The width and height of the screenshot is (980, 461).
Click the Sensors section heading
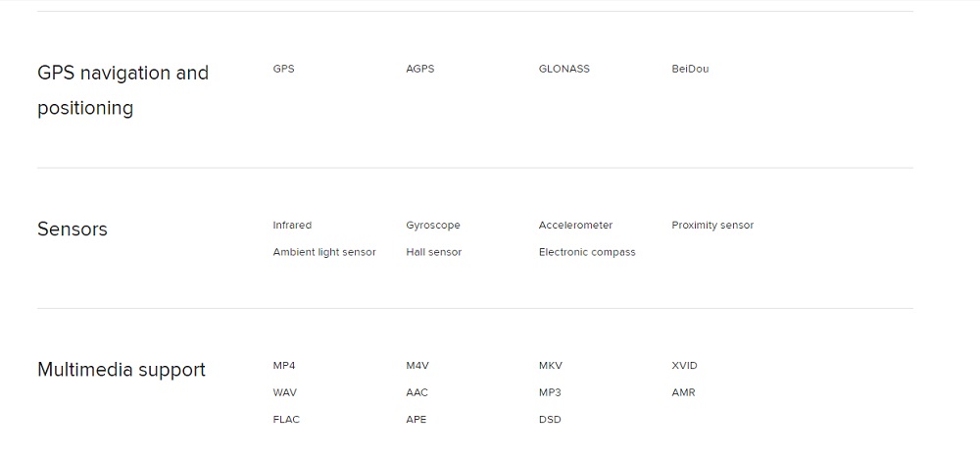coord(73,230)
